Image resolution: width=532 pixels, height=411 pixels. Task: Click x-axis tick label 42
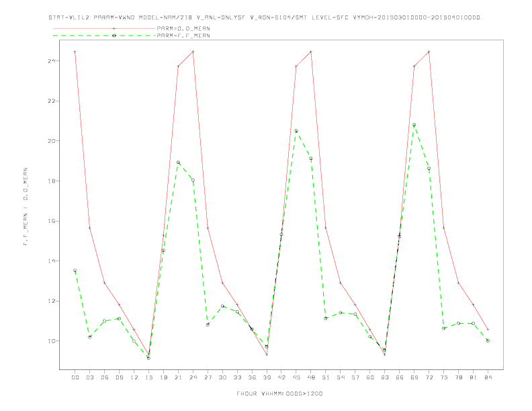coord(281,377)
